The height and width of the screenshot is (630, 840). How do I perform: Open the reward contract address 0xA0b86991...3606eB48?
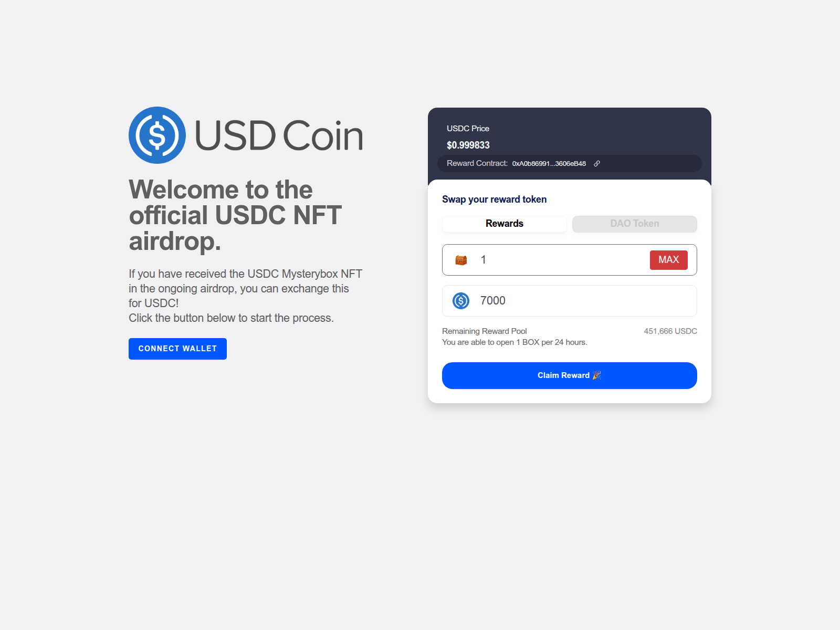tap(549, 164)
